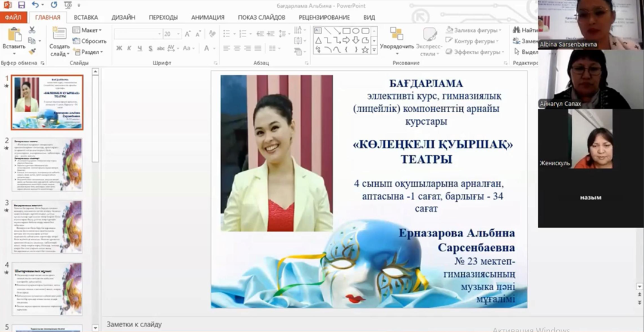
Task: Select the star shape in shapes gallery
Action: coord(365,50)
